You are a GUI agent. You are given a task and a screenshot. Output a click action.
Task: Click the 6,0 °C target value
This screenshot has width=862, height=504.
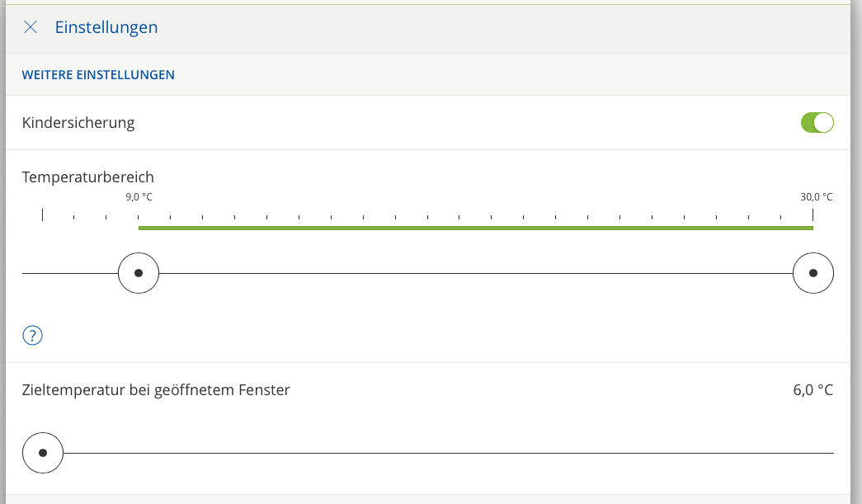813,390
